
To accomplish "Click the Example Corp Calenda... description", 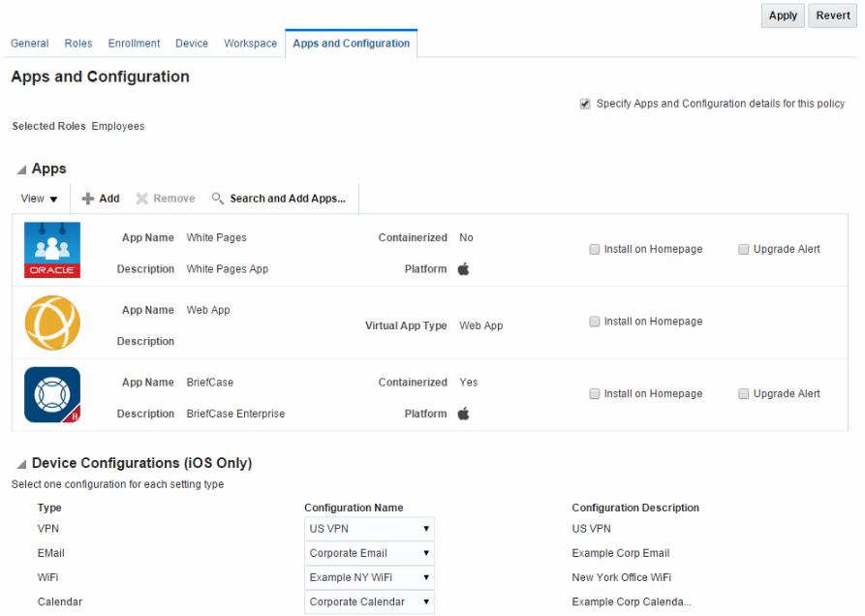I will [632, 601].
